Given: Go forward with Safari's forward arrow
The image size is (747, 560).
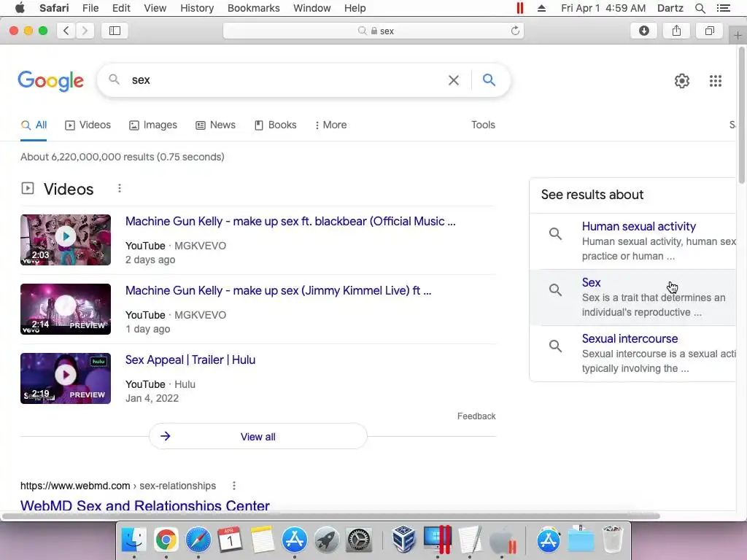Looking at the screenshot, I should pyautogui.click(x=85, y=31).
